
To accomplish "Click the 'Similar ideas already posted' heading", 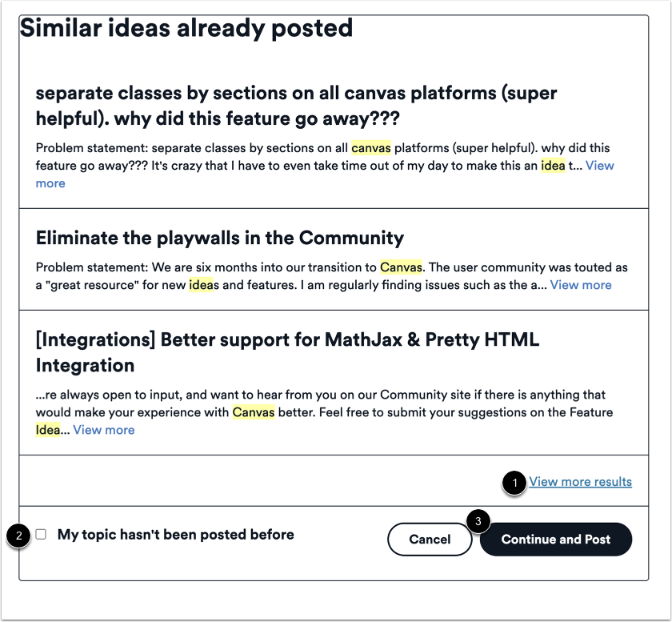I will point(186,28).
